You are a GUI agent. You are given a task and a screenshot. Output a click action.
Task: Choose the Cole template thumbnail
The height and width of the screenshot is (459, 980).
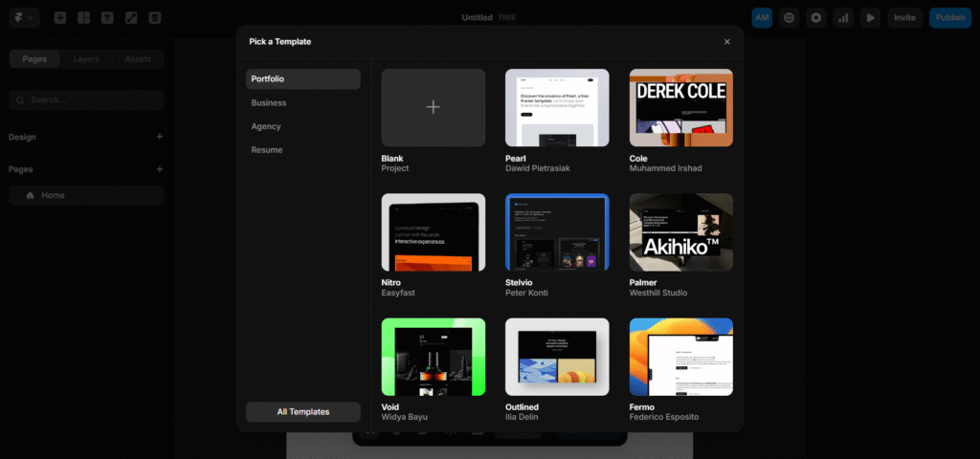681,107
